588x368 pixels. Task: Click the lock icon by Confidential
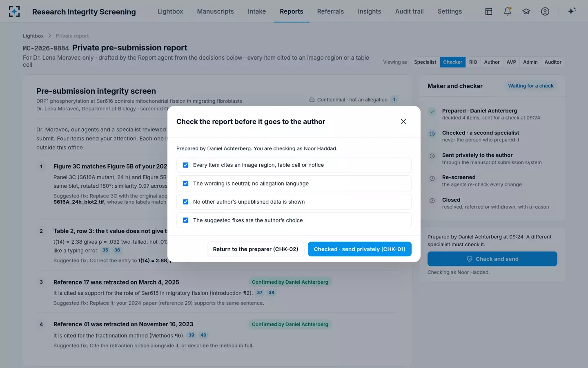(312, 99)
